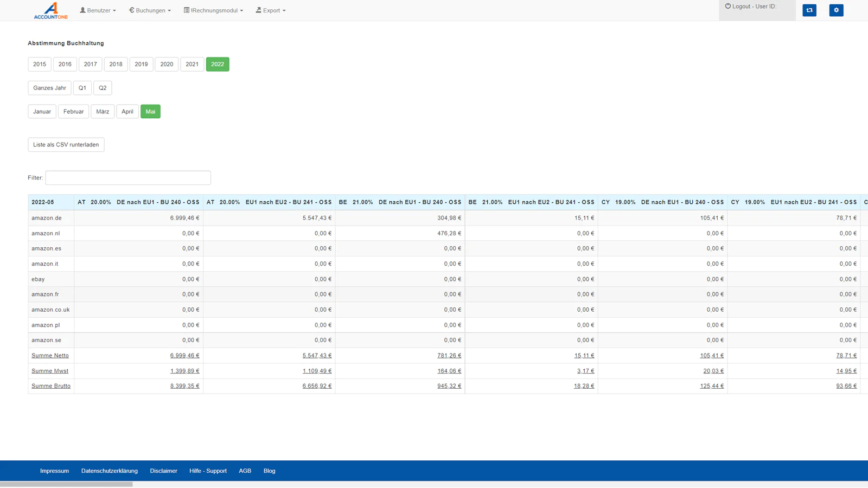The height and width of the screenshot is (488, 868).
Task: Select year 2017
Action: coord(91,64)
